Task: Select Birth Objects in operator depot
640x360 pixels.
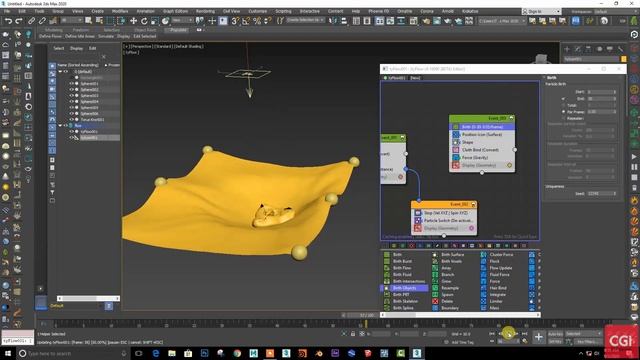Action: pos(404,288)
